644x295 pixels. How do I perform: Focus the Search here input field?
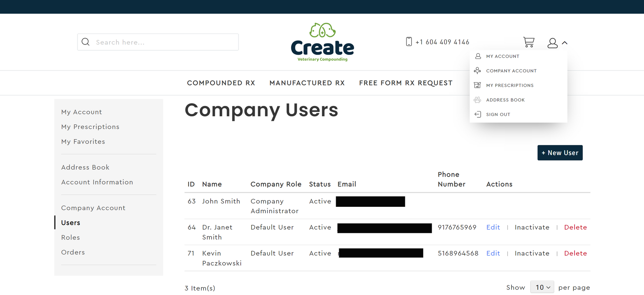click(164, 42)
